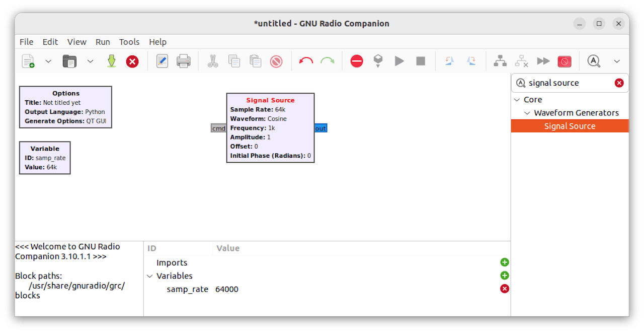Collapse Waveform Generators category
The width and height of the screenshot is (644, 333).
coord(527,113)
